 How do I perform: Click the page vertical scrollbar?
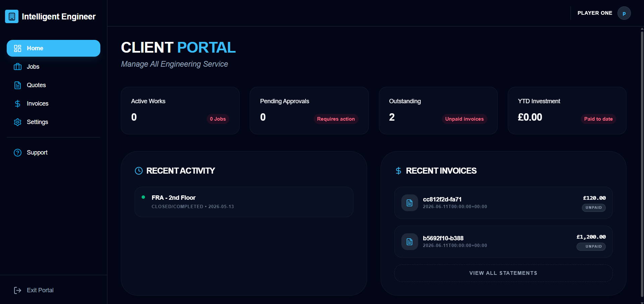coord(642,164)
